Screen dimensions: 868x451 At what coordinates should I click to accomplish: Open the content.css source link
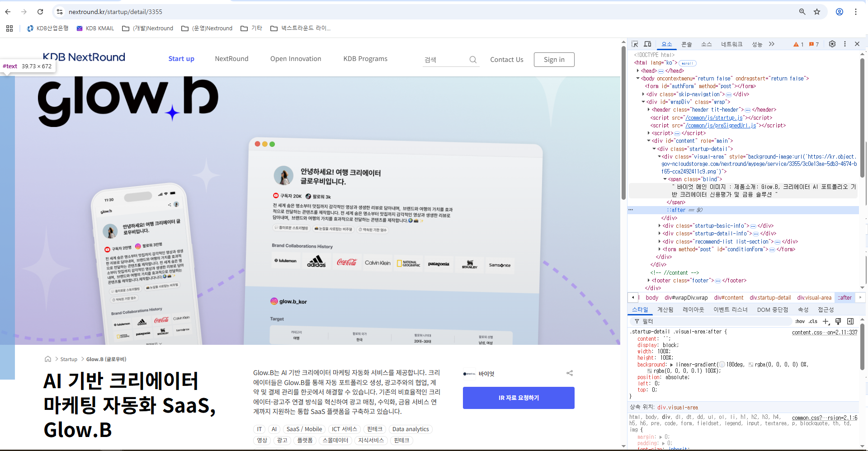point(824,333)
